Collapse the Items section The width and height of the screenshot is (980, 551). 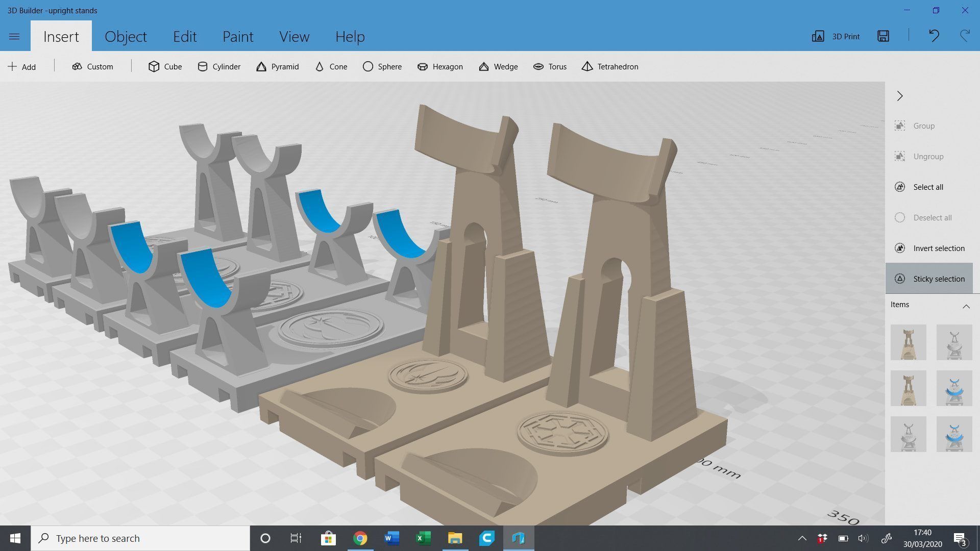coord(966,306)
